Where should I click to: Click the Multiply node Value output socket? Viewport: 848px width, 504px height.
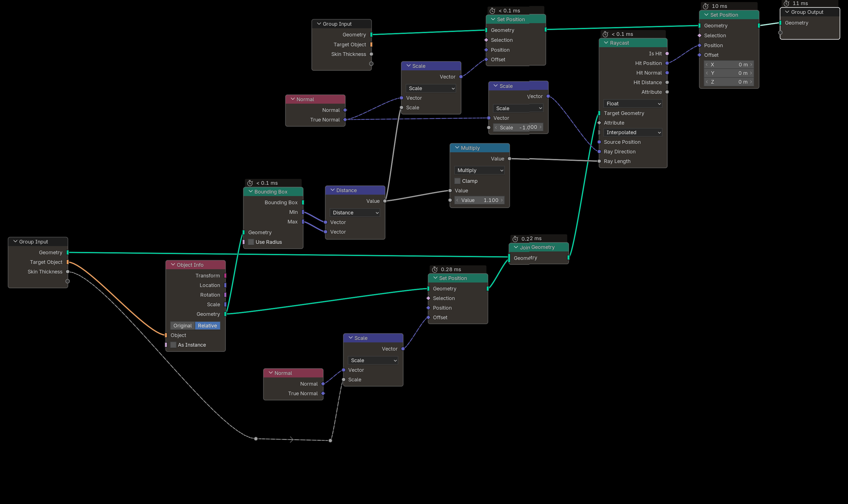pos(510,158)
